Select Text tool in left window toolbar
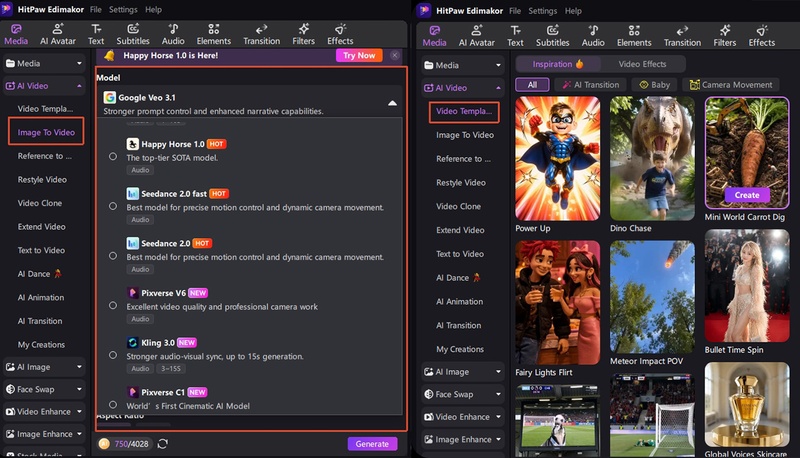This screenshot has width=800, height=458. [96, 34]
